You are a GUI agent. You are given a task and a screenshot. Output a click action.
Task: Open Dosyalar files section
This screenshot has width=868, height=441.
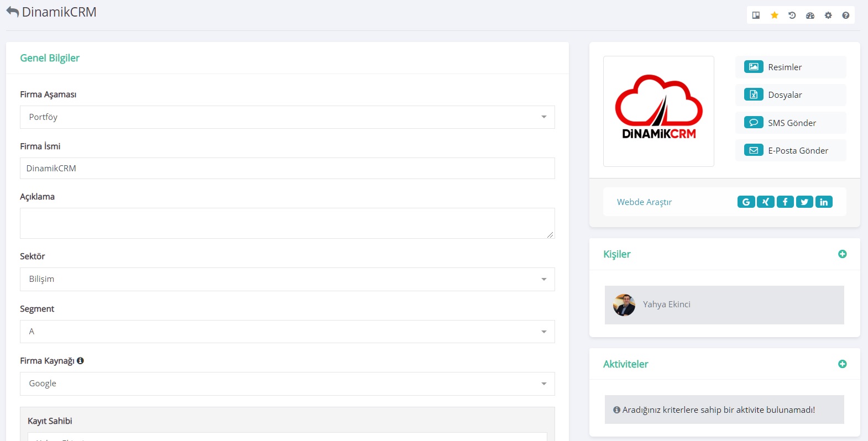click(x=791, y=95)
